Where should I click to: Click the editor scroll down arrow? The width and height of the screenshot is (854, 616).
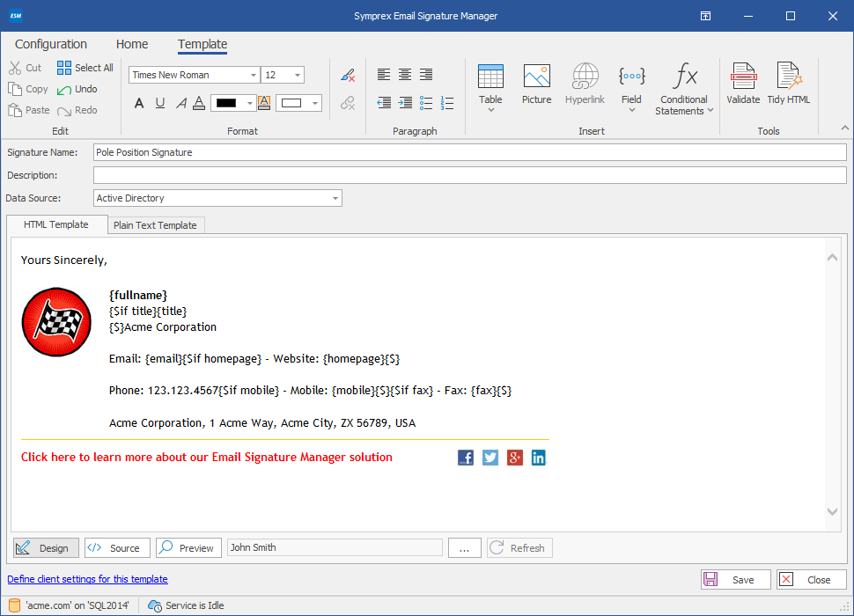pos(832,511)
